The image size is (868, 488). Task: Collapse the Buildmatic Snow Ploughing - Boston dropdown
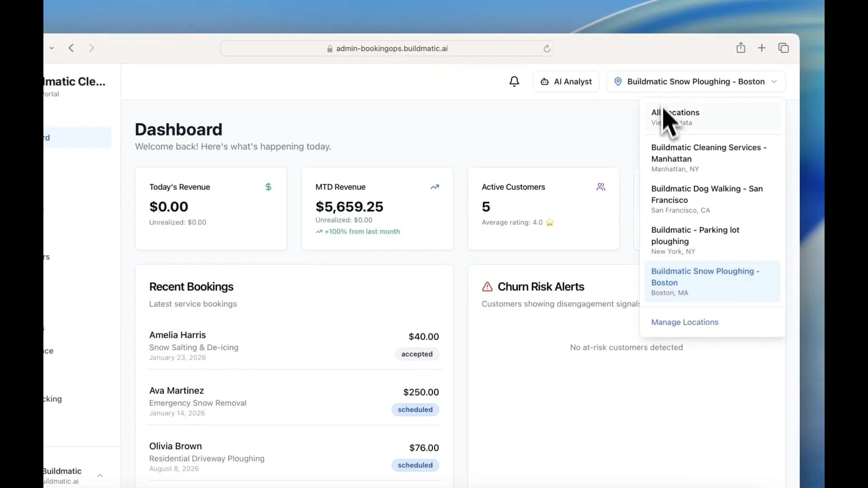coord(696,82)
